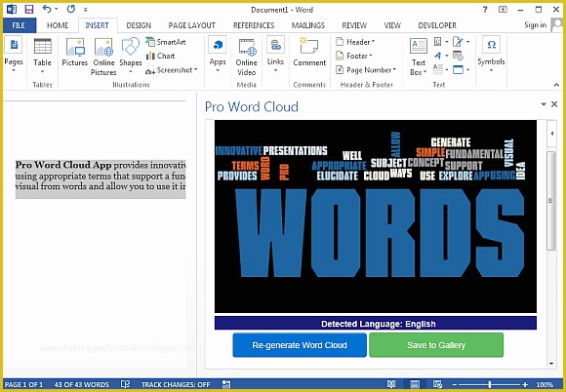Switch to the PAGE LAYOUT tab
Viewport: 566px width, 392px height.
tap(191, 25)
